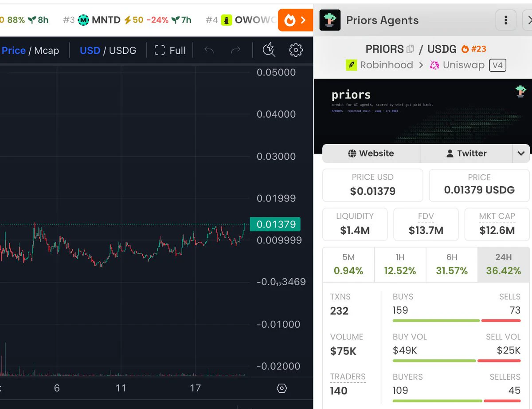Click the V4 version badge

coord(497,65)
